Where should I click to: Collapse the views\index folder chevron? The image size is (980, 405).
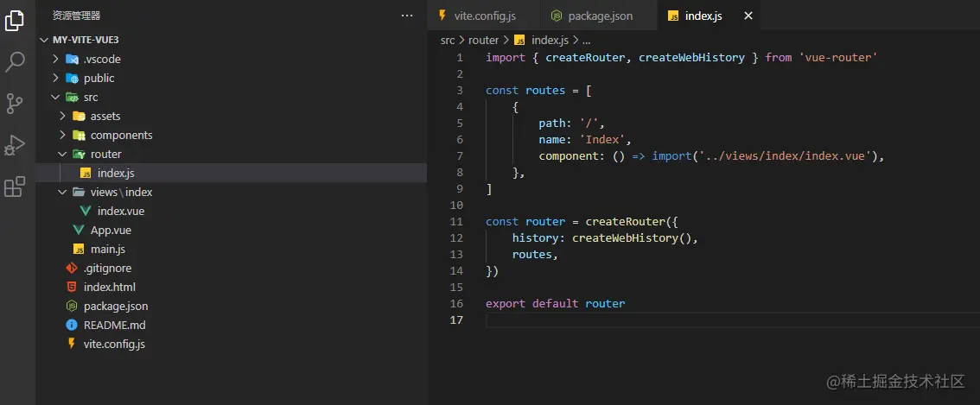[x=62, y=192]
